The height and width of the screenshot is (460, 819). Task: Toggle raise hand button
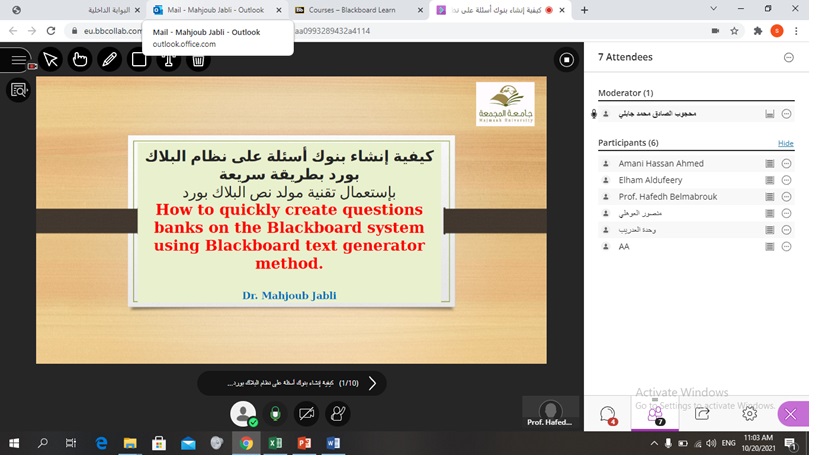click(338, 414)
